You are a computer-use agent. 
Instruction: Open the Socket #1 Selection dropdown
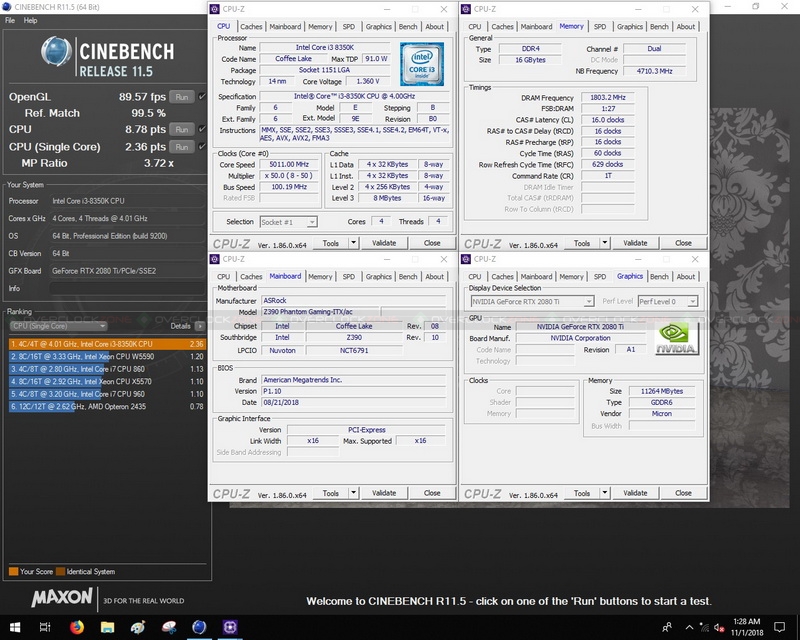click(x=288, y=222)
